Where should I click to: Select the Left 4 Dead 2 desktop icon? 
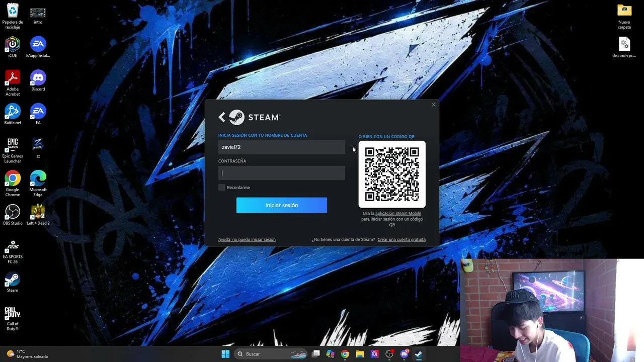tap(38, 215)
